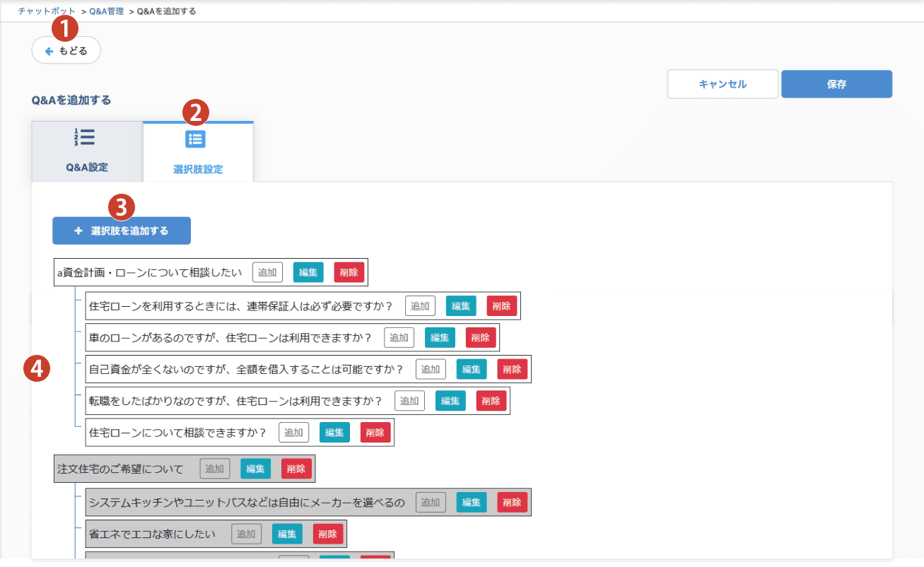The image size is (924, 567).
Task: Go to Q&A管理 in the breadcrumb
Action: coord(107,11)
